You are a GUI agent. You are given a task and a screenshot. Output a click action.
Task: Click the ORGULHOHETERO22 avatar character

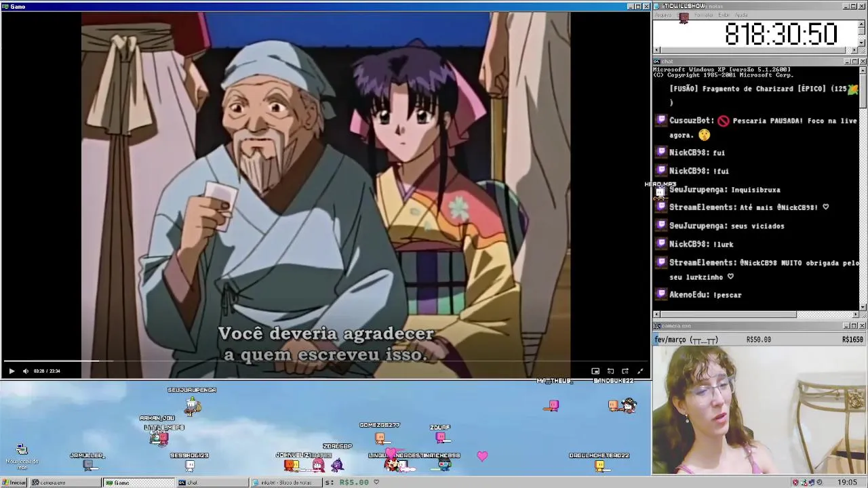(599, 466)
